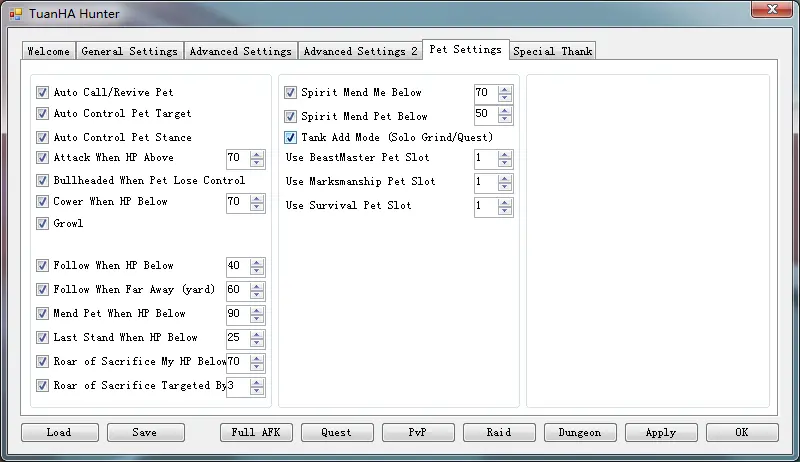Decrease Mend Pet When HP Below value
Image resolution: width=800 pixels, height=462 pixels.
click(x=257, y=319)
